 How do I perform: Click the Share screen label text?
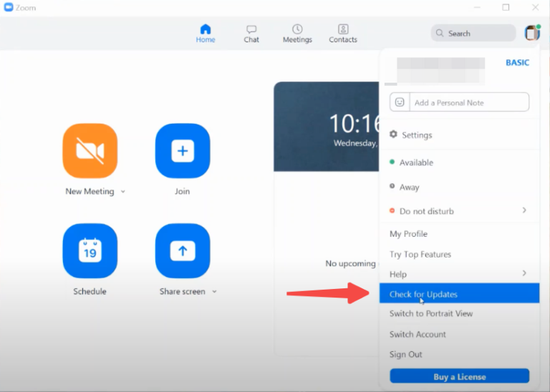tap(183, 291)
